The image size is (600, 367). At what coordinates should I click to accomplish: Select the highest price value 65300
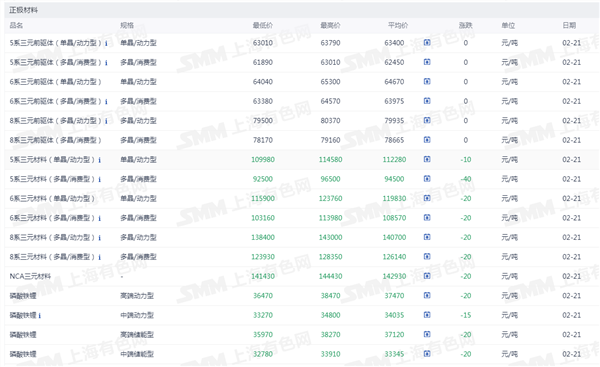click(x=330, y=82)
